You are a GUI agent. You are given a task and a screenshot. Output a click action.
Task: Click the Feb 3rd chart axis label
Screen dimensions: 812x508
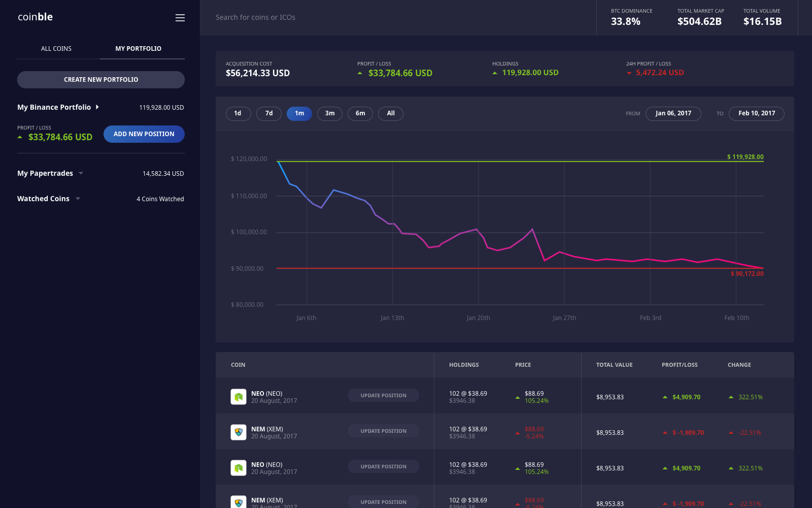tap(651, 318)
